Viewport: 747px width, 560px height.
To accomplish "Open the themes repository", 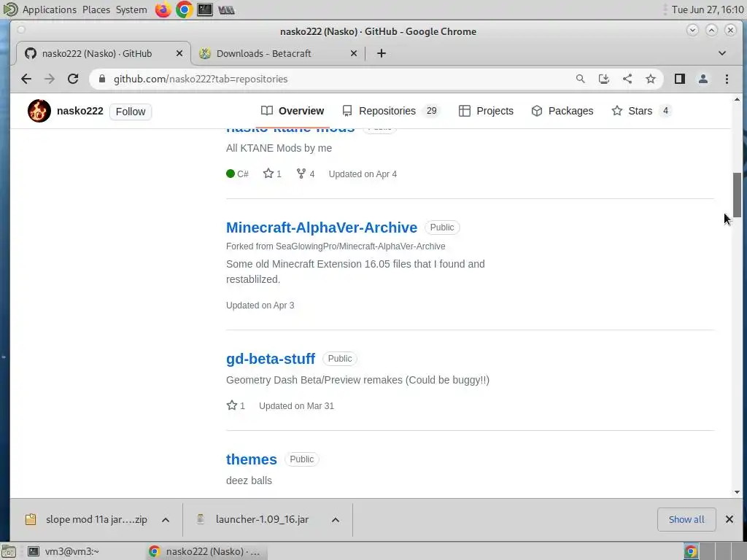I will click(252, 459).
